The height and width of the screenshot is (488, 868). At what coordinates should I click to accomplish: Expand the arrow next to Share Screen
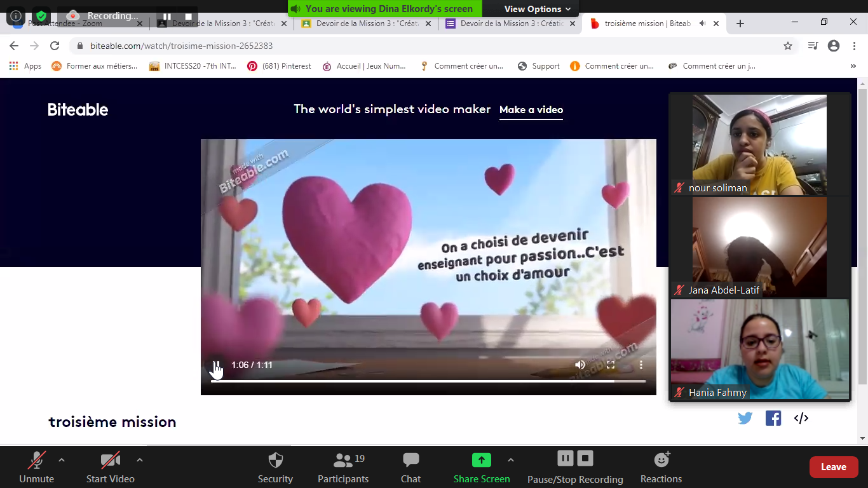[511, 460]
